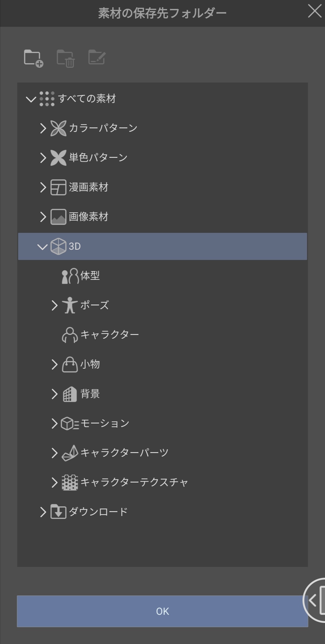The width and height of the screenshot is (325, 644).
Task: Expand the カラーパターン folder
Action: (43, 128)
